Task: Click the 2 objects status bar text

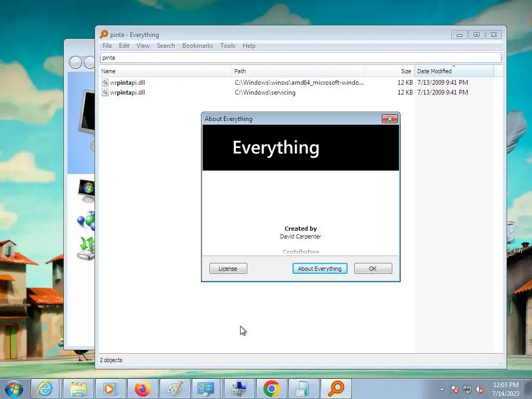Action: [111, 360]
